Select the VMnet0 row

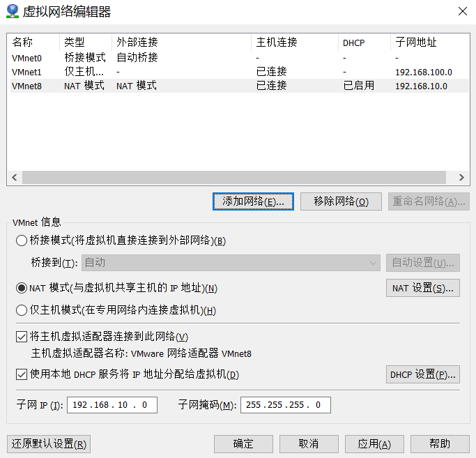coord(239,58)
